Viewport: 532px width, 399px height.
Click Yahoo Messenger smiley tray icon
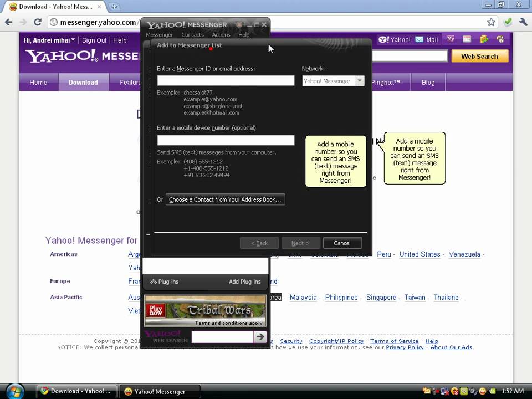pos(482,391)
